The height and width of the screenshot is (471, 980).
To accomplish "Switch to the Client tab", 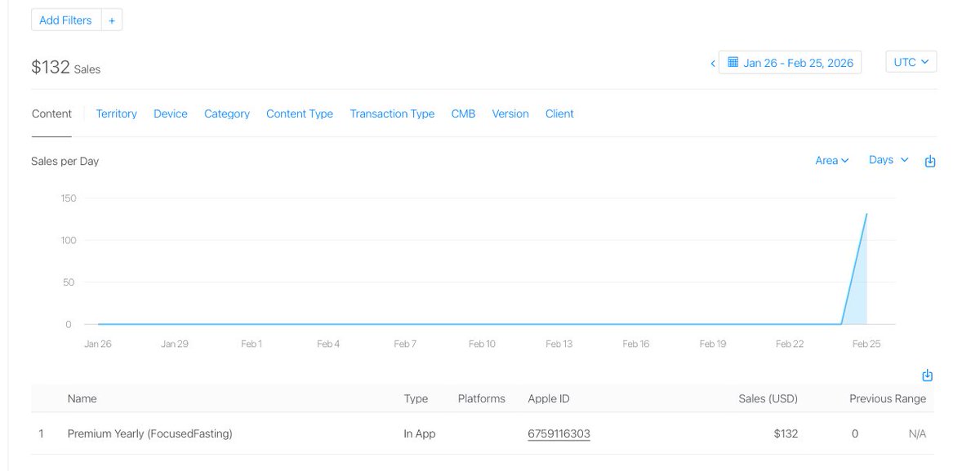I will 559,113.
